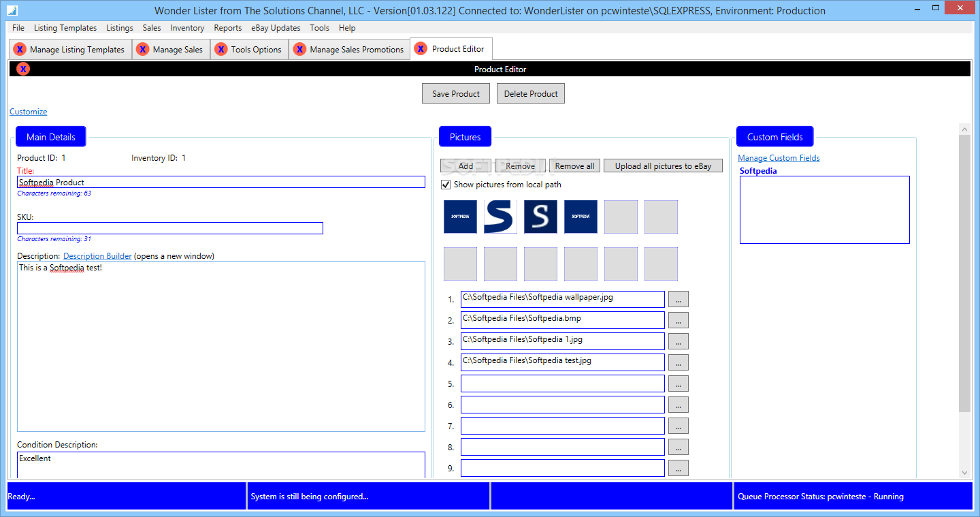This screenshot has height=517, width=980.
Task: Click the vertical scrollbar down arrow
Action: (x=964, y=472)
